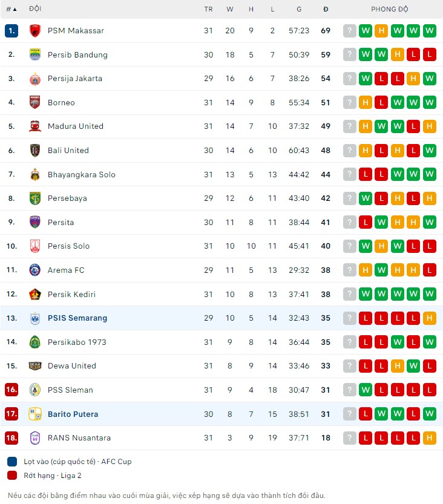Screen dimensions: 443x504
Task: Click the Persib Bandung crest icon
Action: click(x=35, y=54)
